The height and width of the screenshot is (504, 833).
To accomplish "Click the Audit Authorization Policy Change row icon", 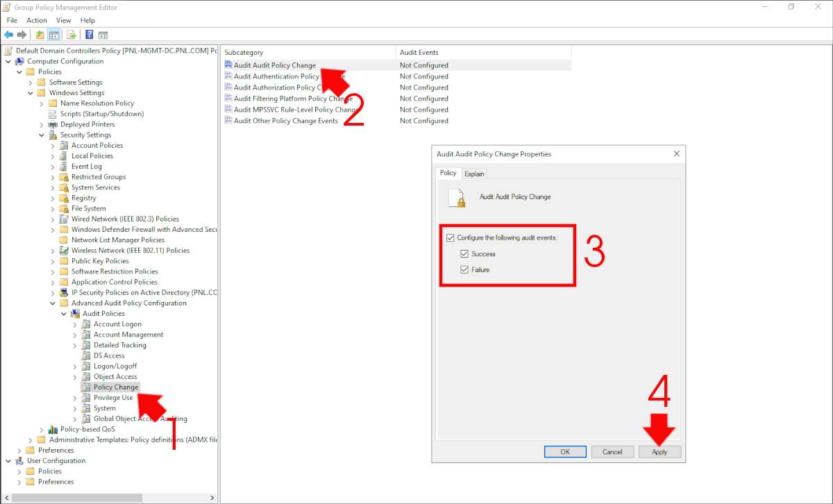I will tap(228, 87).
